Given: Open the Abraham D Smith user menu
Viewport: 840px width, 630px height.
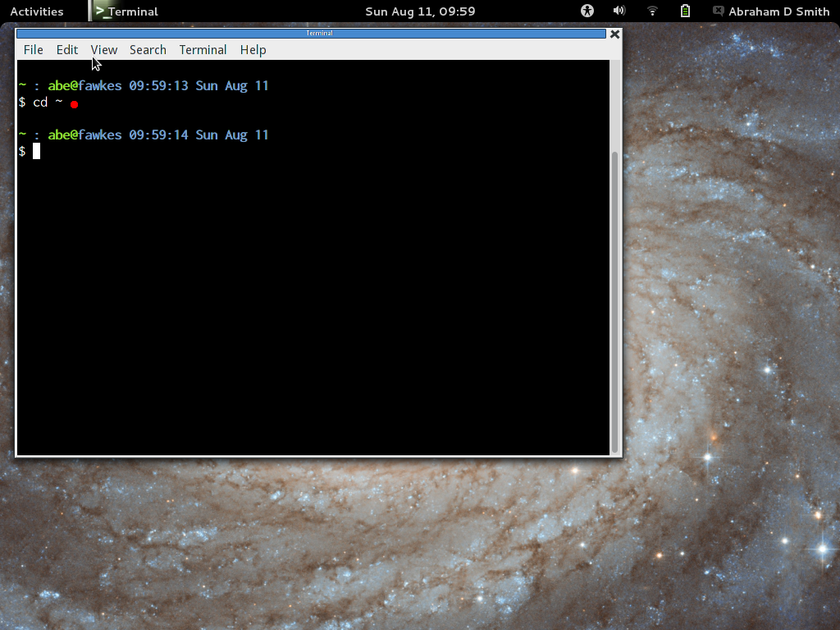Looking at the screenshot, I should pos(771,11).
